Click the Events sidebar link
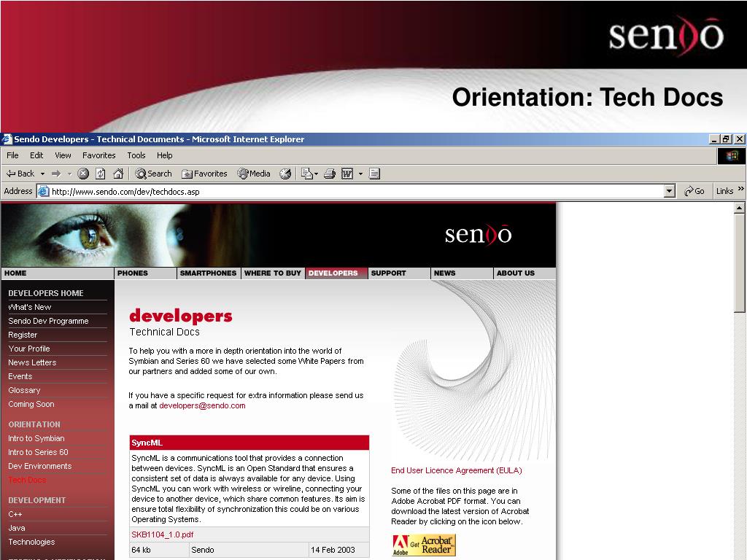Image resolution: width=747 pixels, height=560 pixels. [20, 376]
